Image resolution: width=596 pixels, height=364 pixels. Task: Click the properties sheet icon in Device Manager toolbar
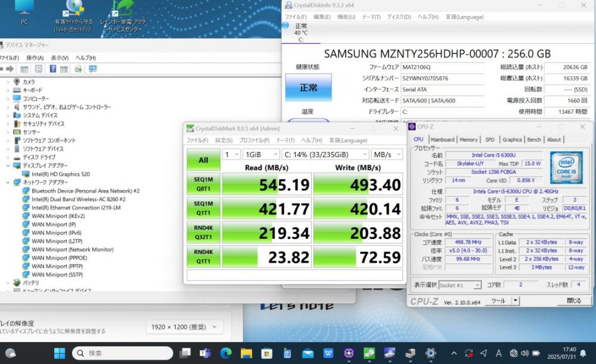coord(38,69)
